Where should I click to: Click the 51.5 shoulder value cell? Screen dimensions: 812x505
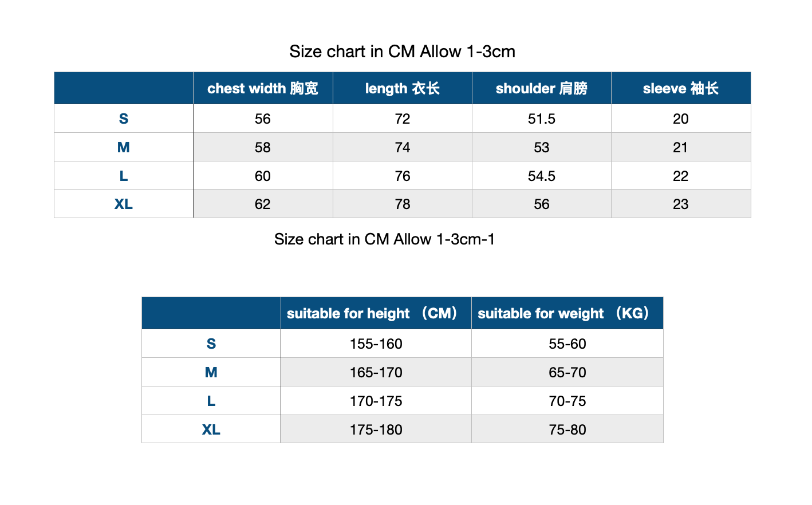pos(542,119)
